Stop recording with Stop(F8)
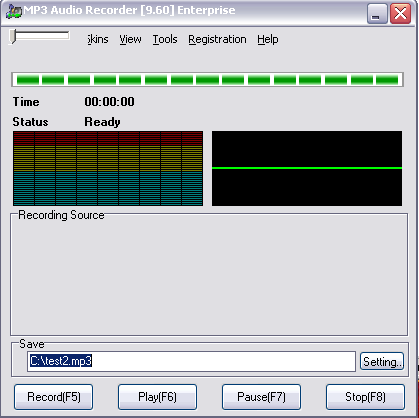The width and height of the screenshot is (419, 418). click(x=365, y=397)
